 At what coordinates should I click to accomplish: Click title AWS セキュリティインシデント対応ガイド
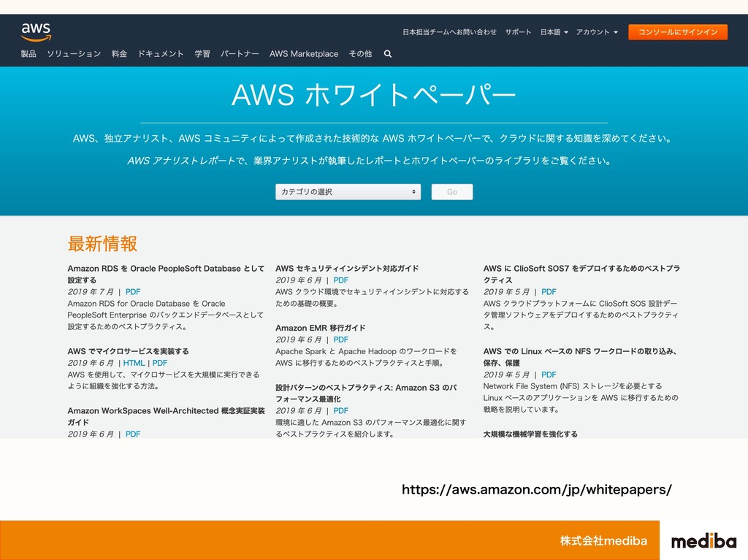pos(347,269)
